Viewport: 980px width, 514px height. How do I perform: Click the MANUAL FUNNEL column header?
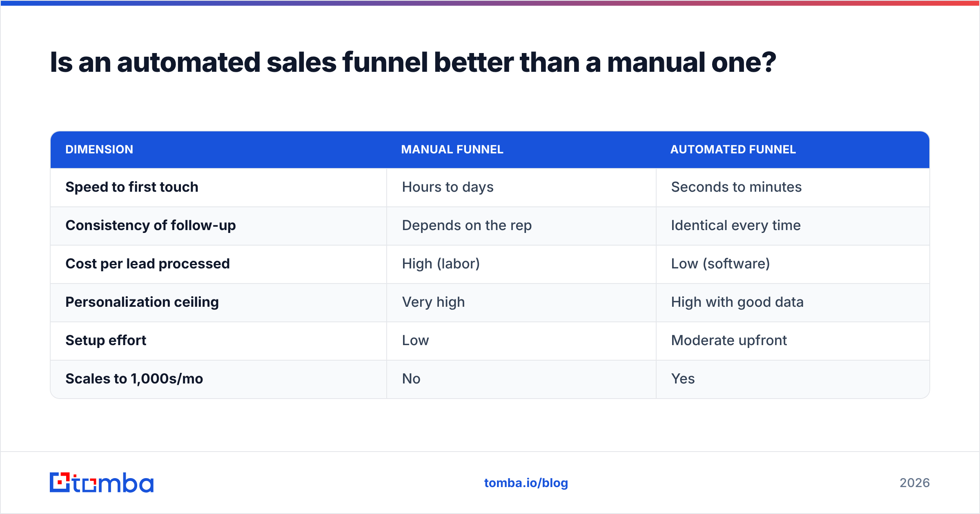tap(452, 149)
